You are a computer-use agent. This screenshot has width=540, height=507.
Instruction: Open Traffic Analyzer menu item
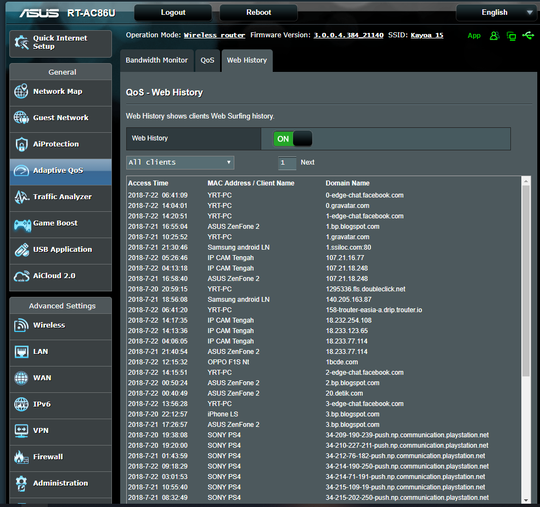pos(61,197)
